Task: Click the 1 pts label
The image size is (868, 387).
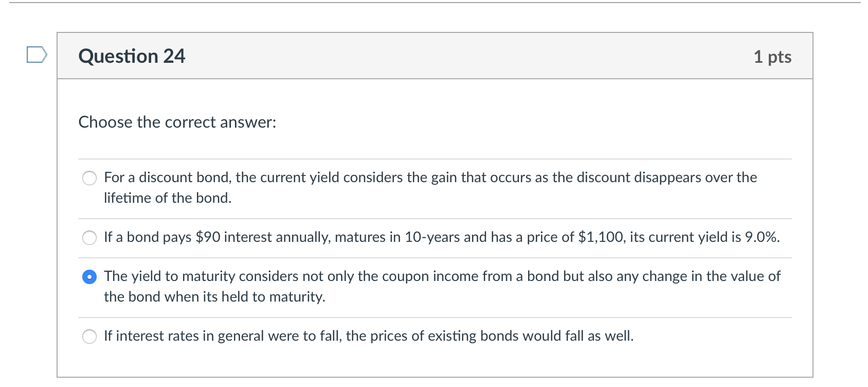Action: pos(772,57)
